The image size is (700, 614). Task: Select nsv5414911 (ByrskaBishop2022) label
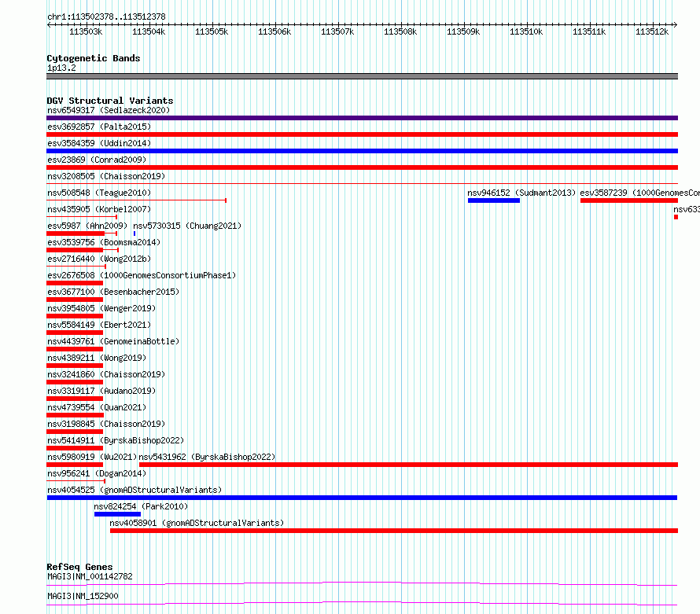(x=116, y=440)
